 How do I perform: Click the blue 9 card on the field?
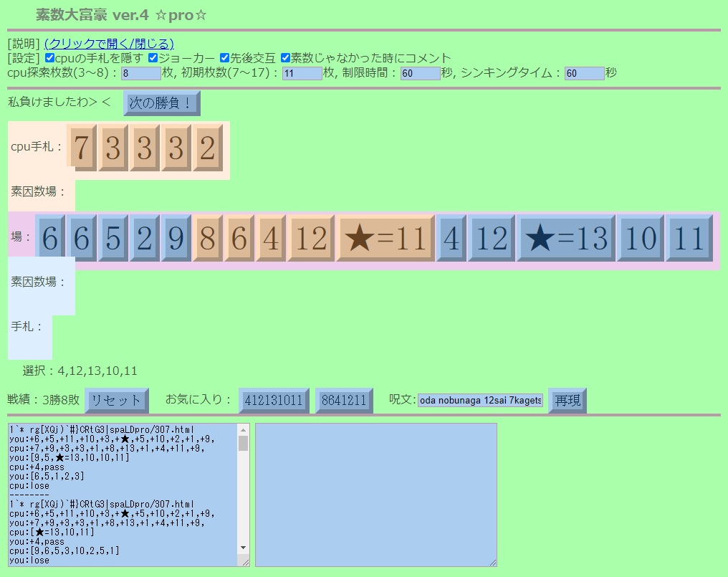click(x=176, y=238)
